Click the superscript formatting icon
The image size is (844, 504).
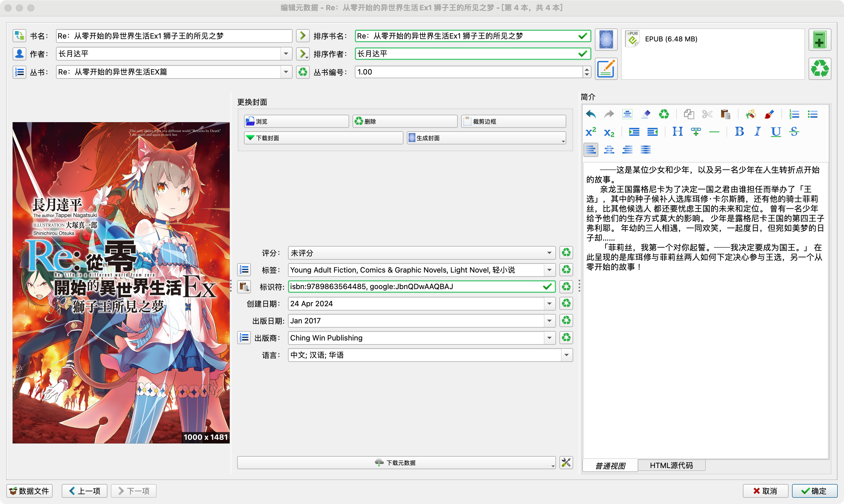[591, 132]
